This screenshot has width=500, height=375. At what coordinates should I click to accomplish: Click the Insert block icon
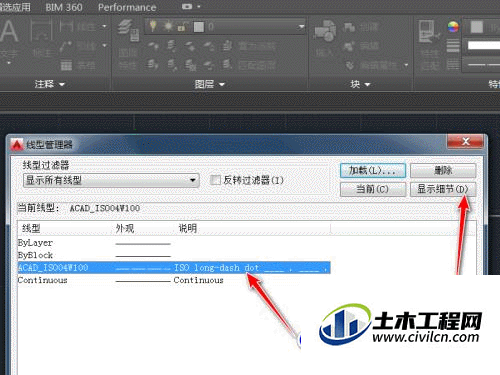pyautogui.click(x=324, y=31)
